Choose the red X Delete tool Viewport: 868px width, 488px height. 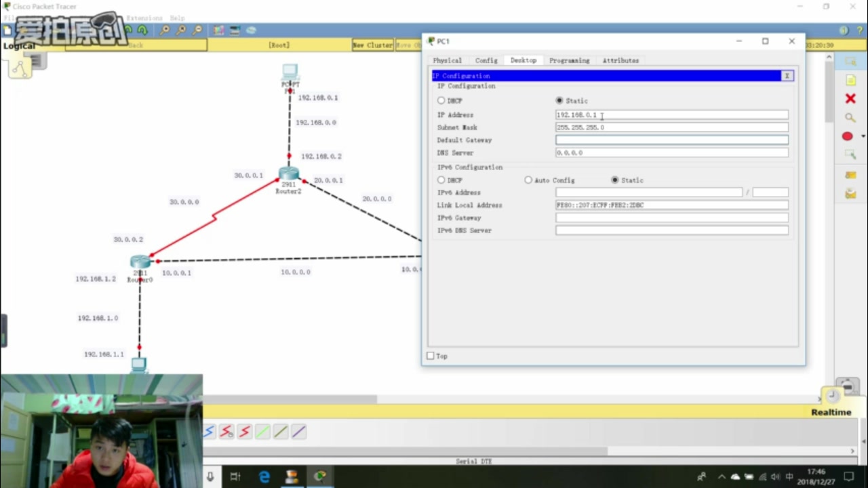coord(850,98)
